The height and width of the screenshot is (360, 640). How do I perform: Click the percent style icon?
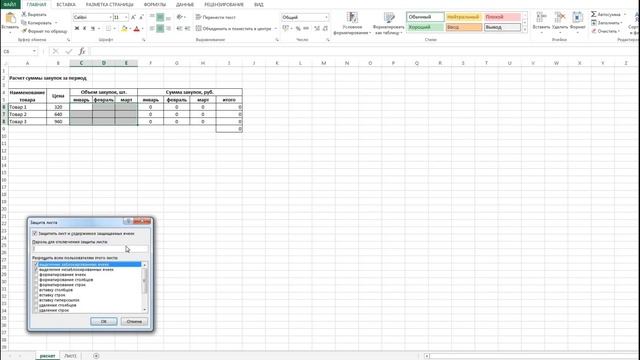point(298,28)
